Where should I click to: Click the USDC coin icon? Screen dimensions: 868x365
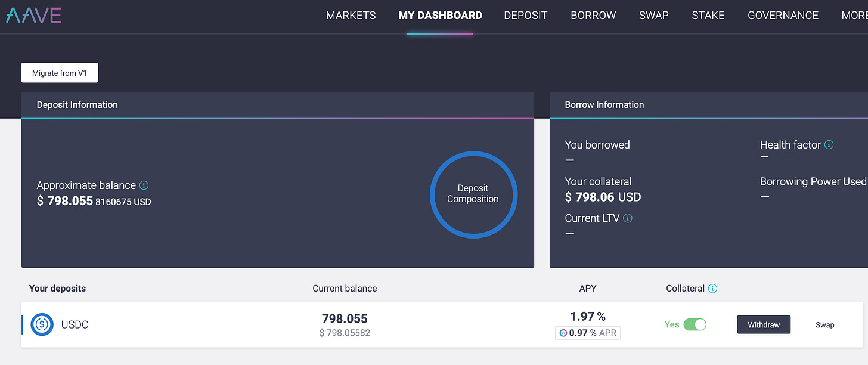[x=42, y=324]
